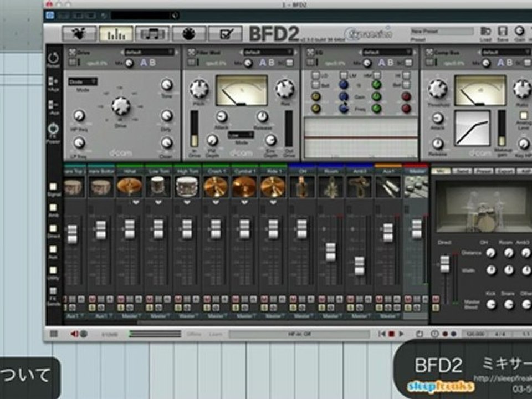Image resolution: width=532 pixels, height=399 pixels.
Task: Open the Drive preset 'default' dropdown
Action: pos(149,52)
